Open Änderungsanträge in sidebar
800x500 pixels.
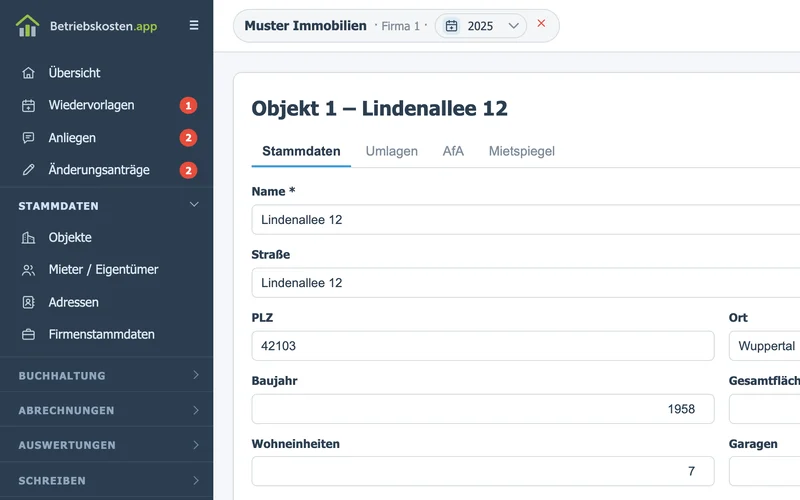pyautogui.click(x=99, y=170)
